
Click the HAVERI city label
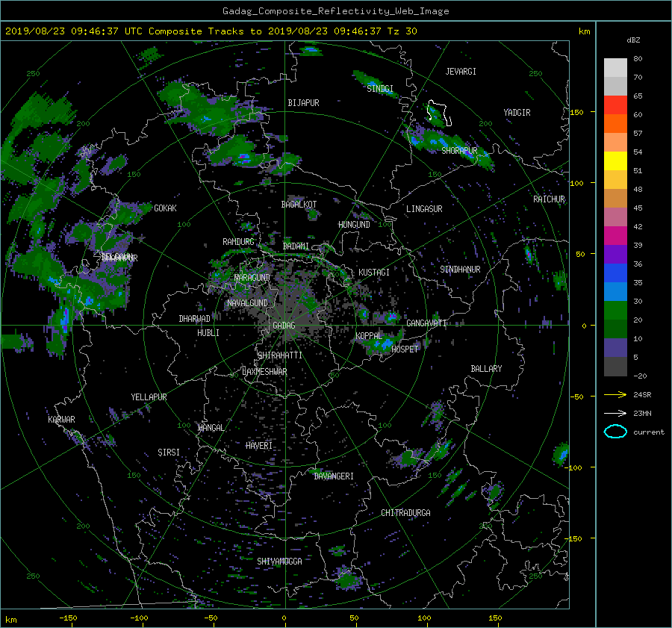tap(259, 446)
